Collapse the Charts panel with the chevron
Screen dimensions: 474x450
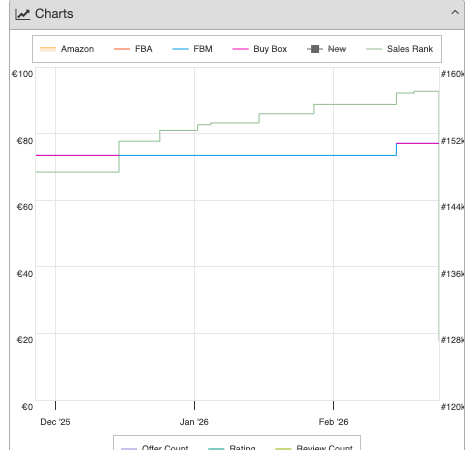click(455, 13)
